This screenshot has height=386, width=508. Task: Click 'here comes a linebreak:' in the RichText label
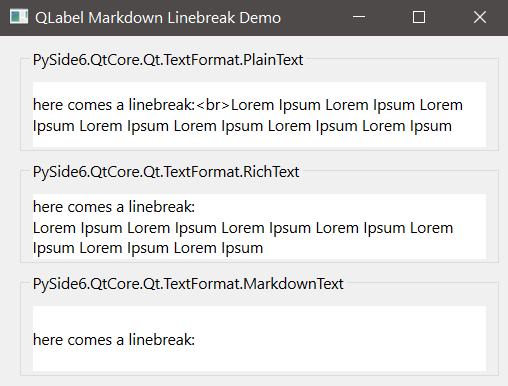(114, 207)
